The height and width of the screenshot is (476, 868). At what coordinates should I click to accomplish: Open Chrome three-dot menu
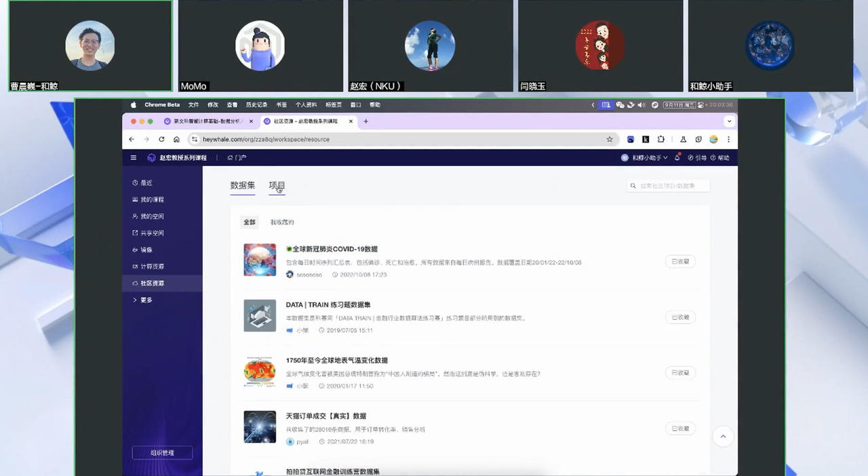tap(728, 139)
